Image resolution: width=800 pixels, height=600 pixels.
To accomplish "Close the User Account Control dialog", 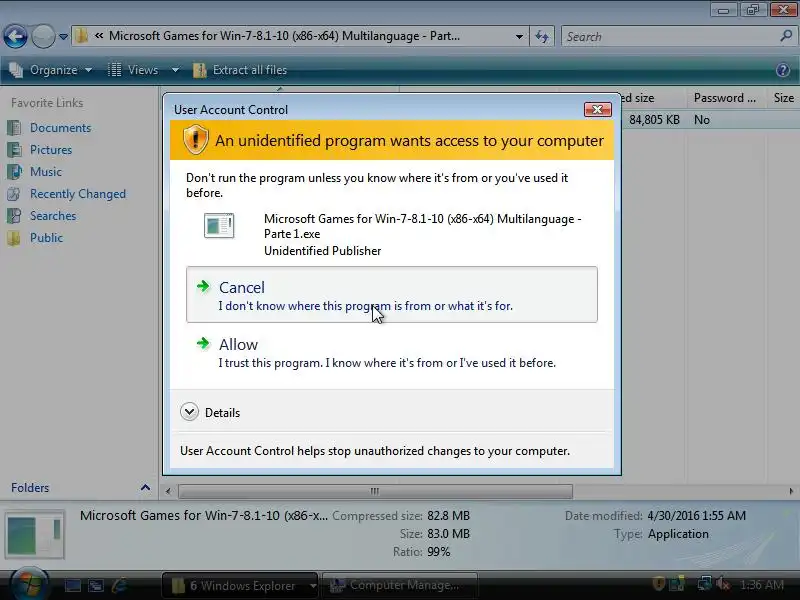I will click(x=597, y=109).
